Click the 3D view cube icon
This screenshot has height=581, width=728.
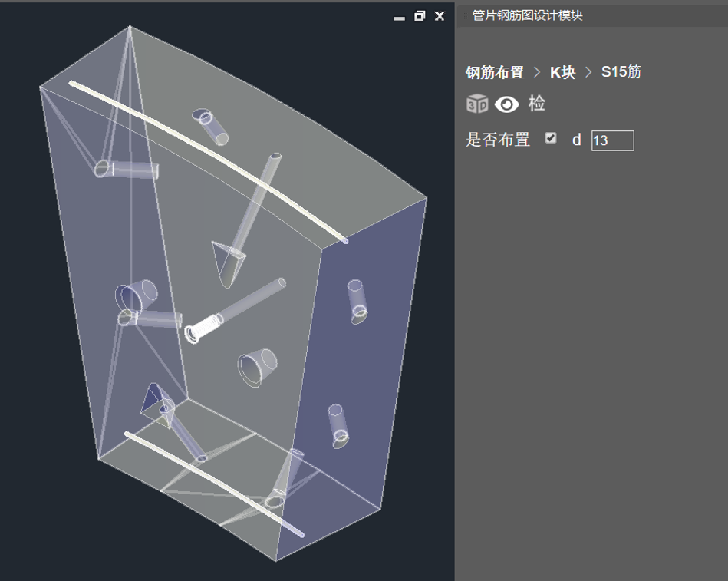coord(477,103)
